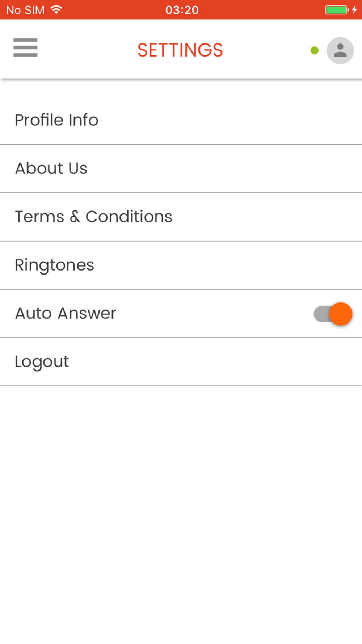Toggle the Auto Answer switch
The image size is (362, 644).
[333, 314]
